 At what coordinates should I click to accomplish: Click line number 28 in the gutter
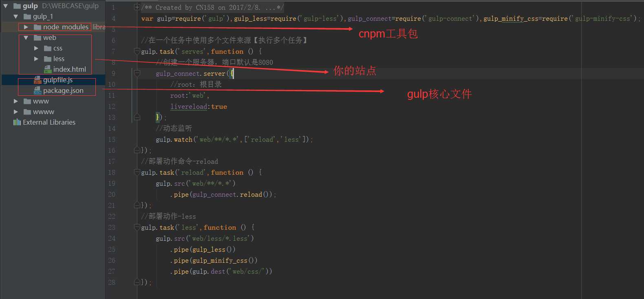click(x=112, y=283)
